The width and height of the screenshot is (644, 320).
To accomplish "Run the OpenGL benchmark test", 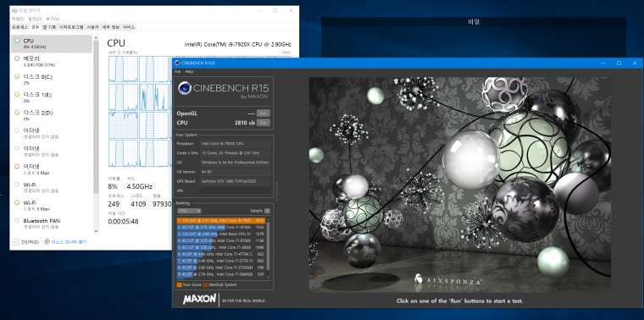I will (x=264, y=113).
